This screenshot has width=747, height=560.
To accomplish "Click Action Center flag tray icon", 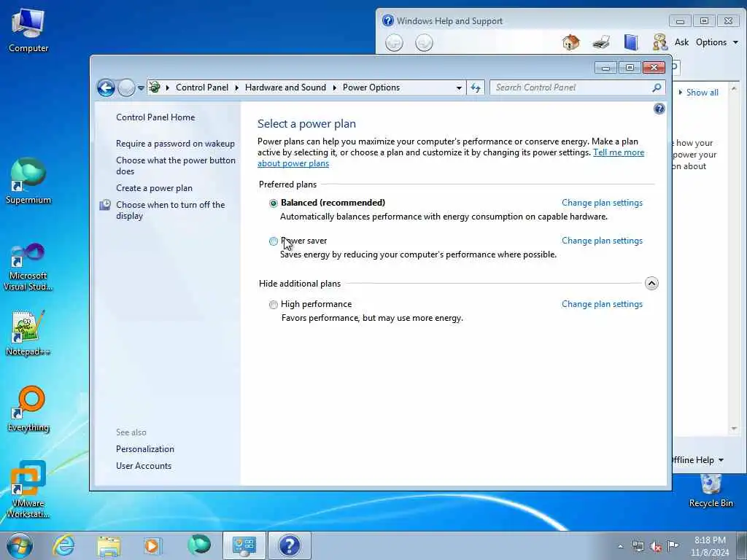I will 673,545.
